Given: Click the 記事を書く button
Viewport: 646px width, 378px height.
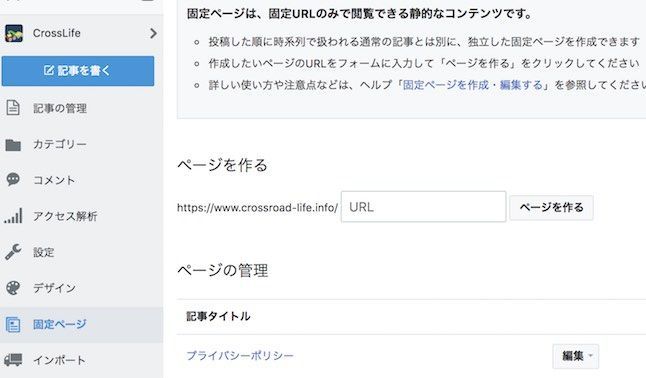Looking at the screenshot, I should pos(78,71).
